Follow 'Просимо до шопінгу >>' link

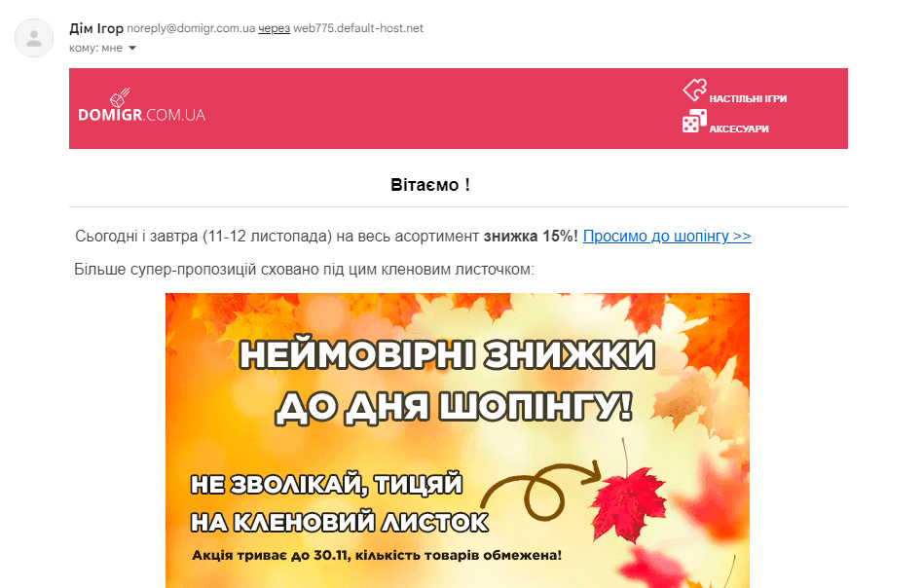(667, 236)
